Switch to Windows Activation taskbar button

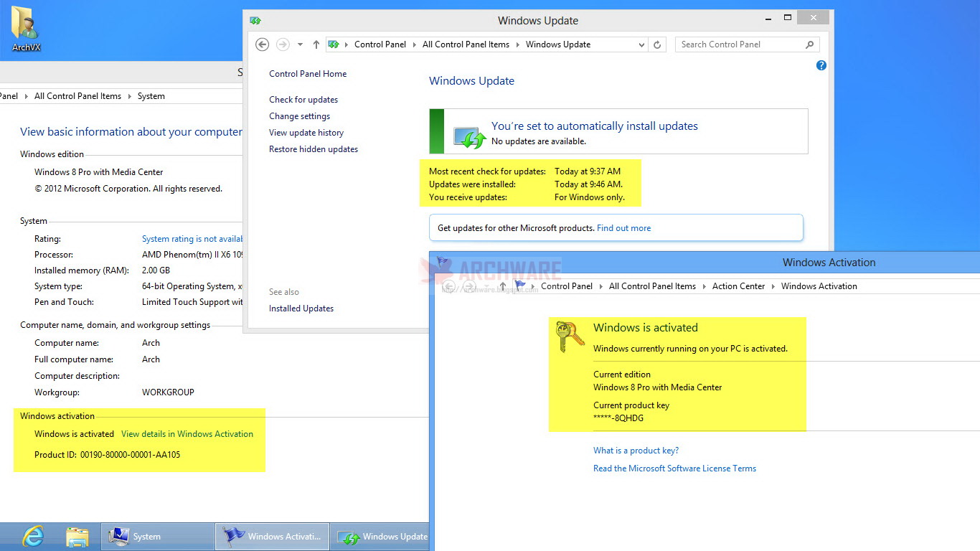pyautogui.click(x=272, y=537)
